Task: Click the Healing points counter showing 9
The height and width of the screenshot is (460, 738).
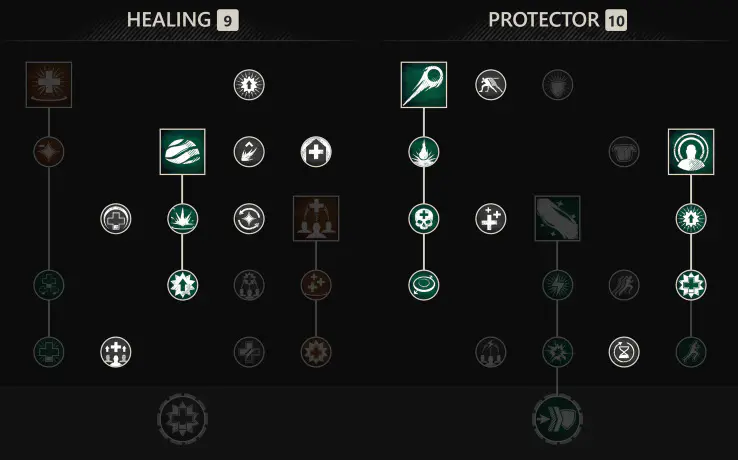Action: click(227, 21)
